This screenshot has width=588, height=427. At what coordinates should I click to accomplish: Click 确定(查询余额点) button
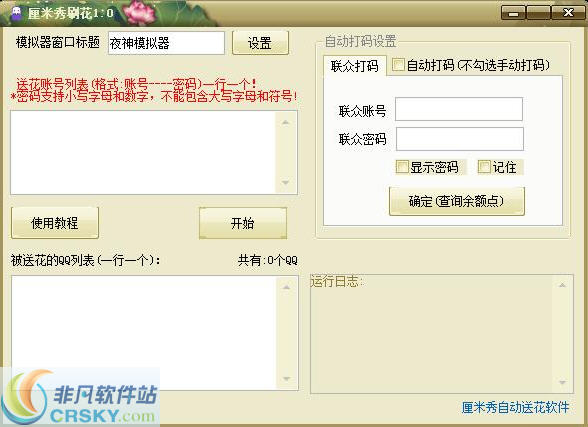(457, 201)
